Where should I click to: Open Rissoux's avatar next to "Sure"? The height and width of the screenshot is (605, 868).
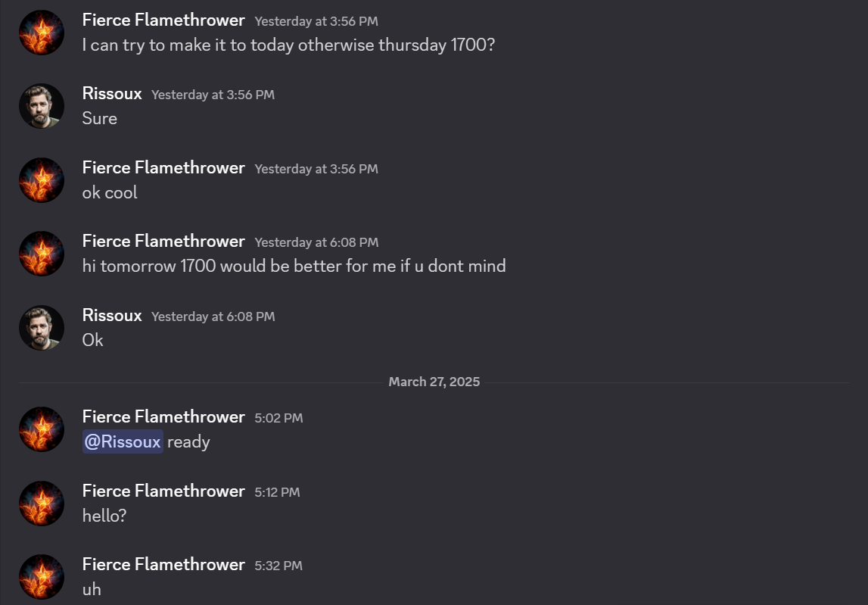click(x=42, y=106)
